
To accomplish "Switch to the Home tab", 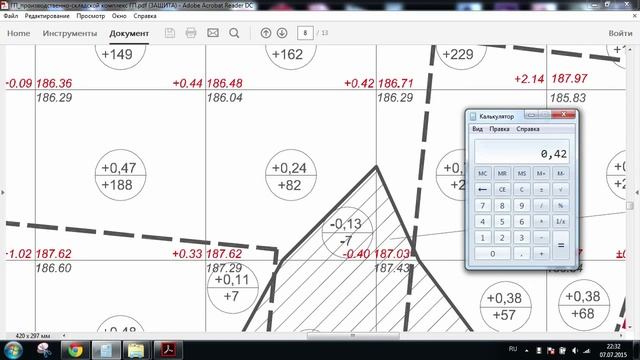I will pyautogui.click(x=18, y=33).
